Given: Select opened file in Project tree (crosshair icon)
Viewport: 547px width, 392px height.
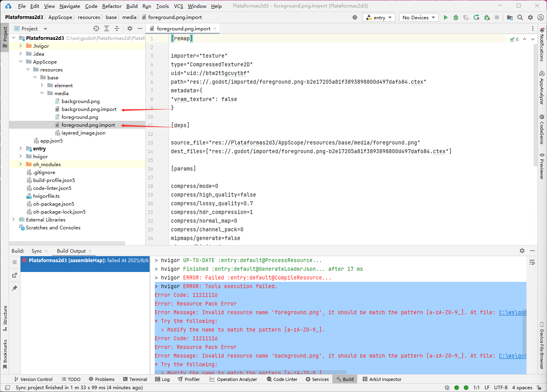Looking at the screenshot, I should 96,28.
